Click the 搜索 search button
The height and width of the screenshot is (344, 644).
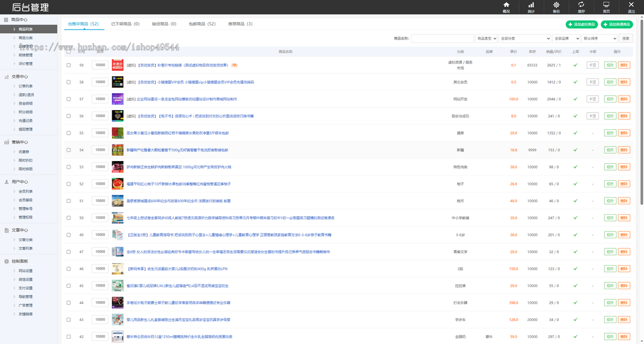pos(626,39)
